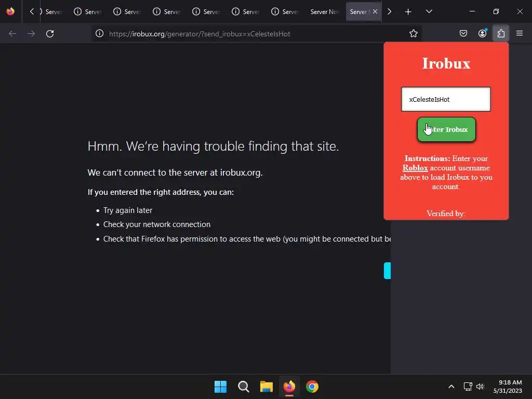
Task: Open the Firefox application menu
Action: pyautogui.click(x=520, y=34)
